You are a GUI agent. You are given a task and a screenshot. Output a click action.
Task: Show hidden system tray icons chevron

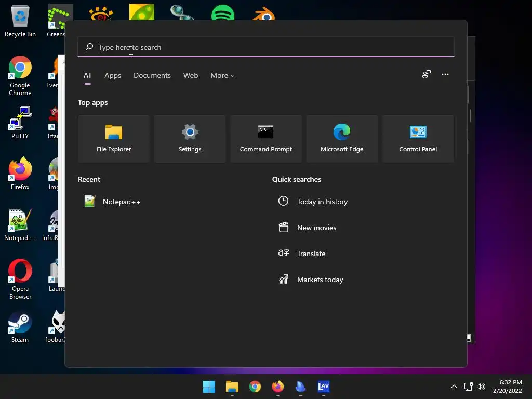(x=454, y=387)
